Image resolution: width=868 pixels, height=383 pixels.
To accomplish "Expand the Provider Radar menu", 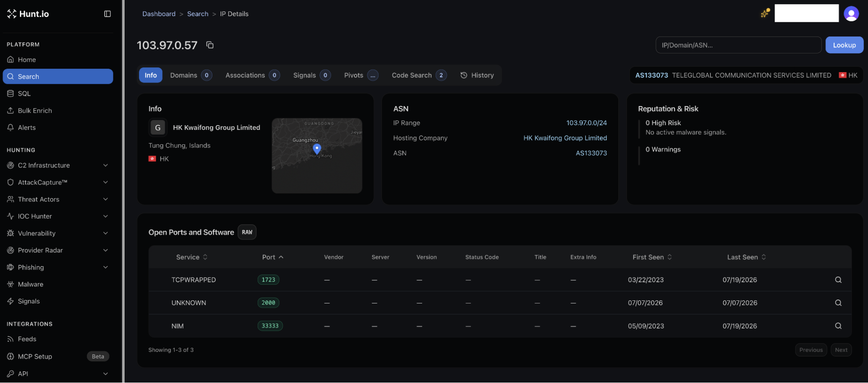I will point(58,250).
